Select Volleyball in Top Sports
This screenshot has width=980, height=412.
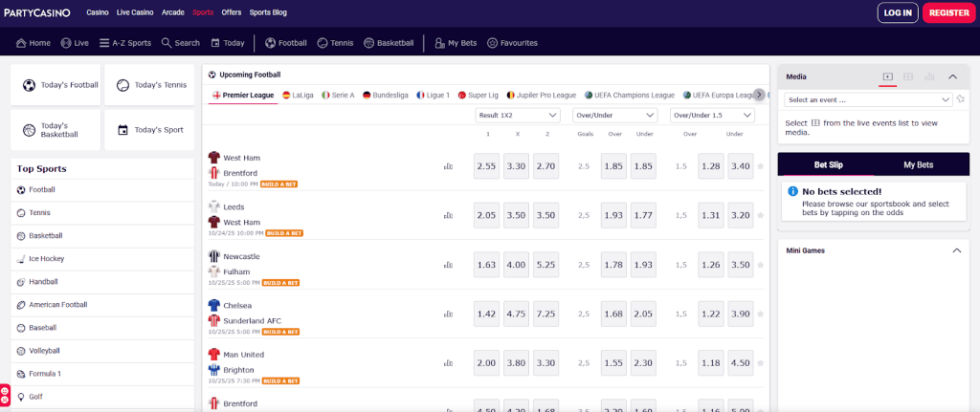[102, 351]
